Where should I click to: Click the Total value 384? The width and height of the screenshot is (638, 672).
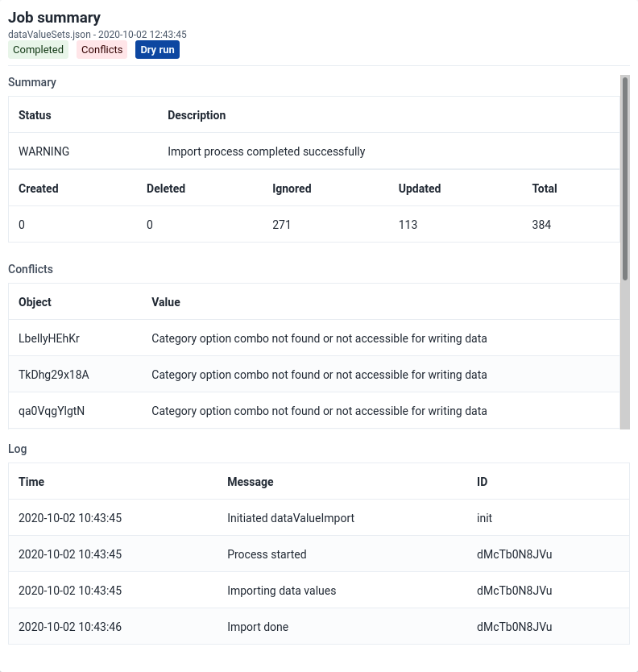point(541,225)
